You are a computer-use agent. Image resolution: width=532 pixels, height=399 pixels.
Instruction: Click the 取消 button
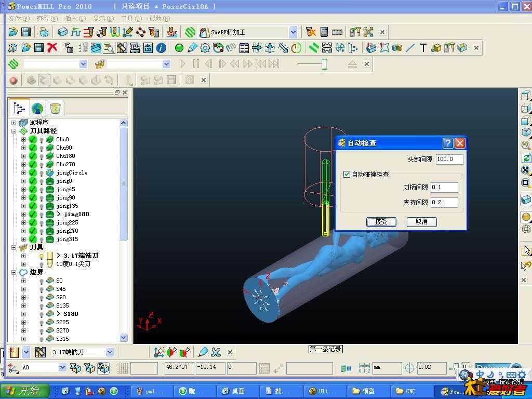422,222
